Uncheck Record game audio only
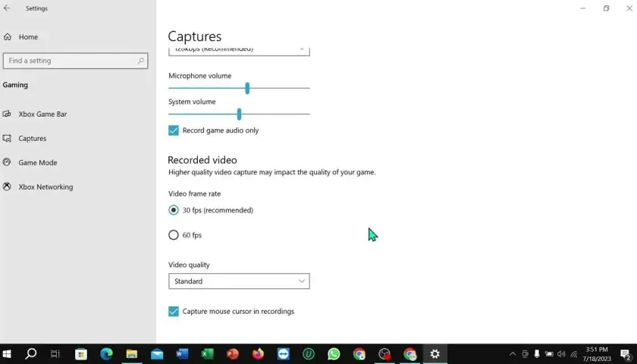The image size is (637, 364). 174,130
